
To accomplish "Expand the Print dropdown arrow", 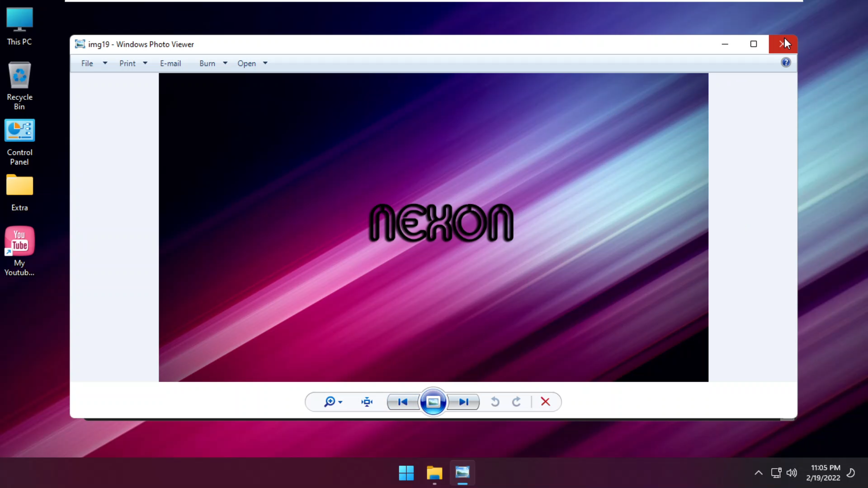I will point(145,63).
